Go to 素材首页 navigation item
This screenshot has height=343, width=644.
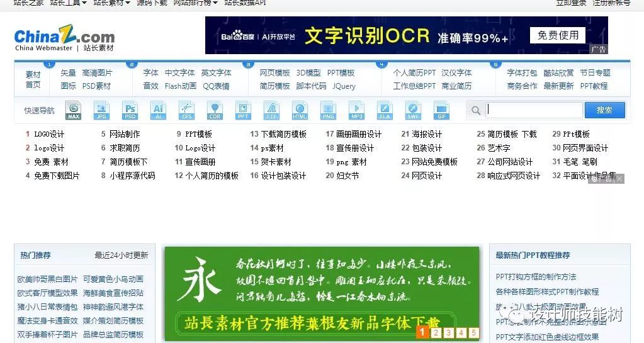[33, 79]
